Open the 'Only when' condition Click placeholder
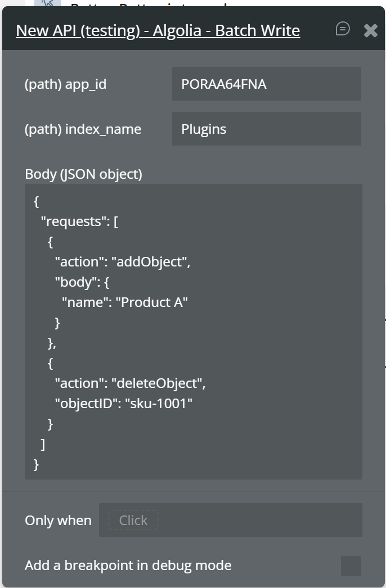Image resolution: width=386 pixels, height=588 pixels. coord(133,521)
